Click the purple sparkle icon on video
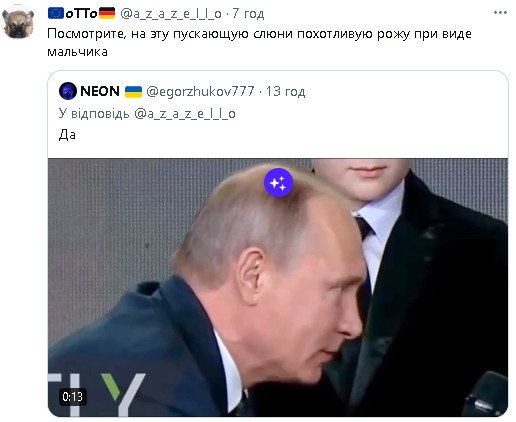Screen dimensions: 516x422 [278, 183]
